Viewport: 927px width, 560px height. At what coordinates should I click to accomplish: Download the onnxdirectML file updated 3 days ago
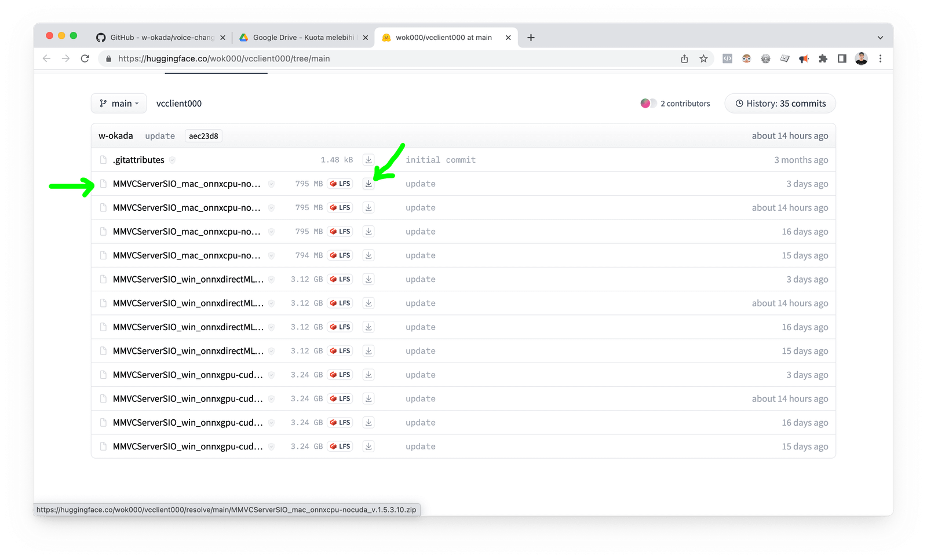click(368, 279)
